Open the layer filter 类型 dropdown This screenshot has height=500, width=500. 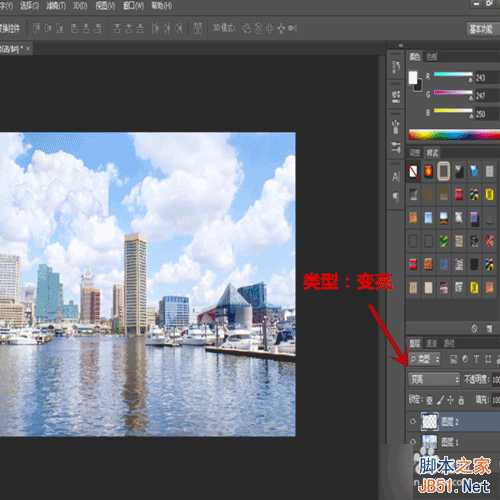click(425, 359)
